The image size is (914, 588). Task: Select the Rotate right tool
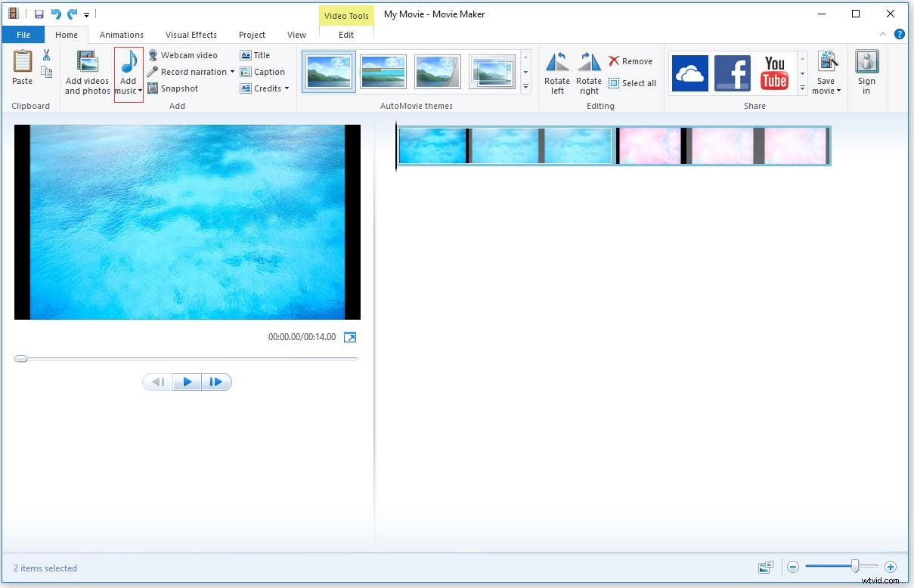[x=589, y=71]
